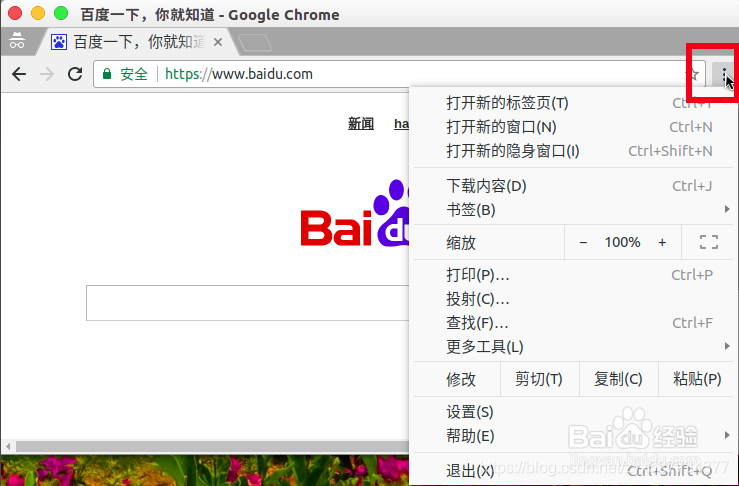Click the incognito spy icon
This screenshot has height=486, width=739.
point(17,41)
